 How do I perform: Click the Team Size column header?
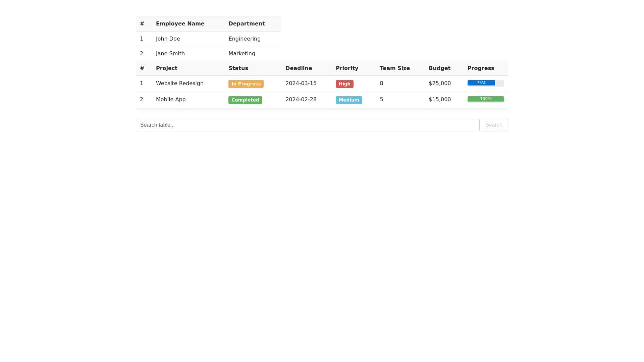pos(394,68)
